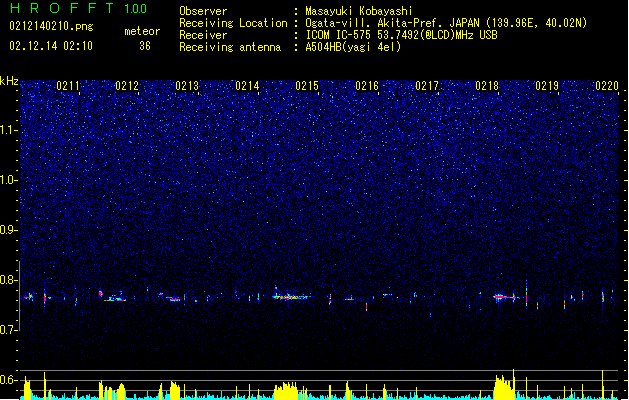
Task: Click the 0.7 kHz axis label
Action: (x=9, y=329)
